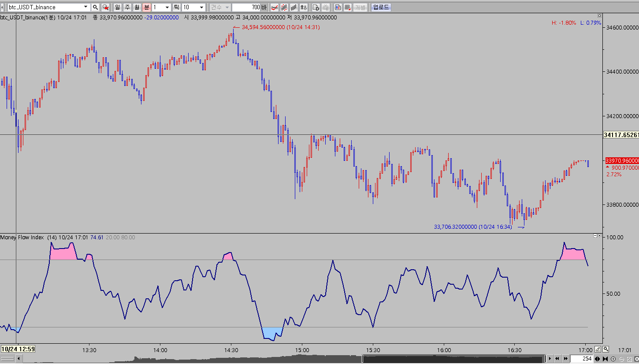
Task: Click the bottom chart range scrollbar
Action: 282,359
